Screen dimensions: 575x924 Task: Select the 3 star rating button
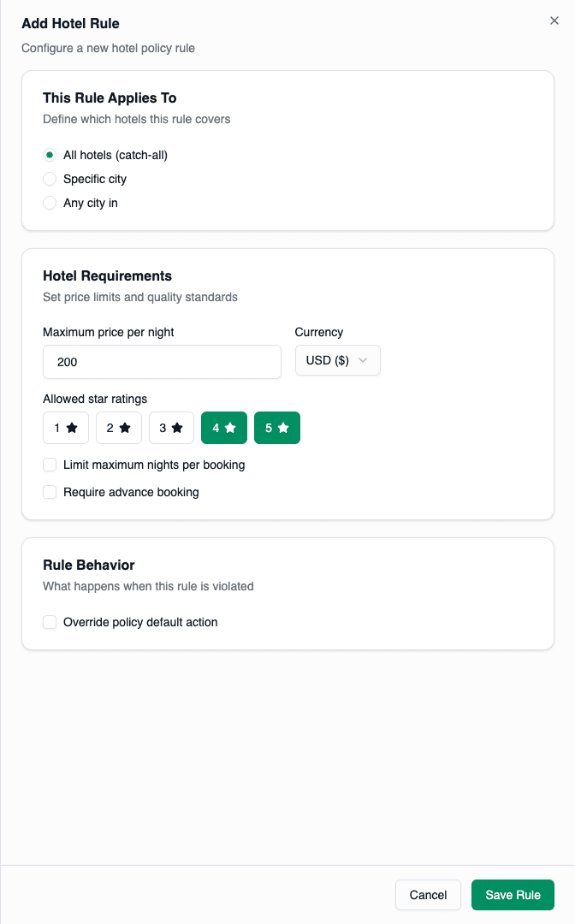pos(171,428)
